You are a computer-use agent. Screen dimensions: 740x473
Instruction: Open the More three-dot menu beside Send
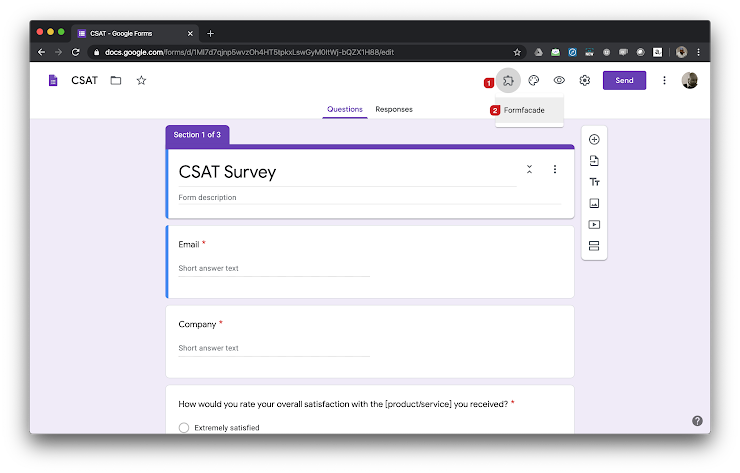pos(664,81)
